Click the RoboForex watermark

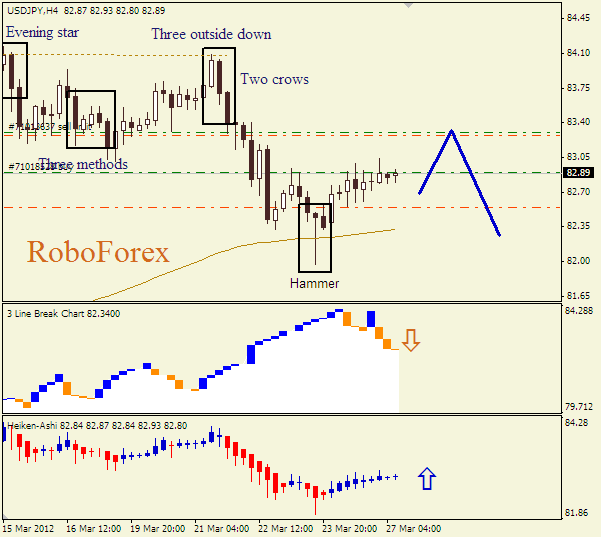pos(98,251)
